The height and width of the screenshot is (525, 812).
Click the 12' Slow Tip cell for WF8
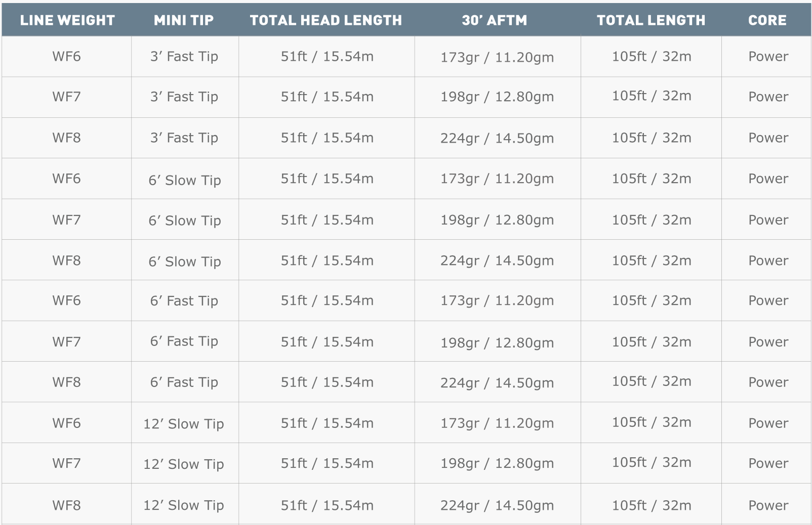pos(184,505)
